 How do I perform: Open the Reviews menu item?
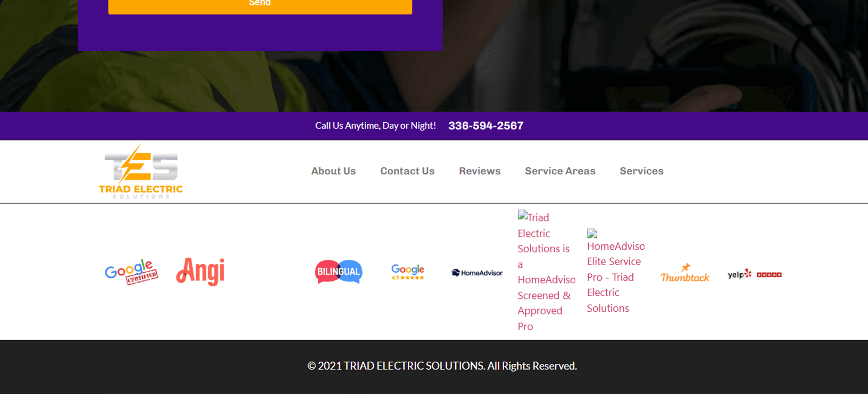(x=480, y=171)
